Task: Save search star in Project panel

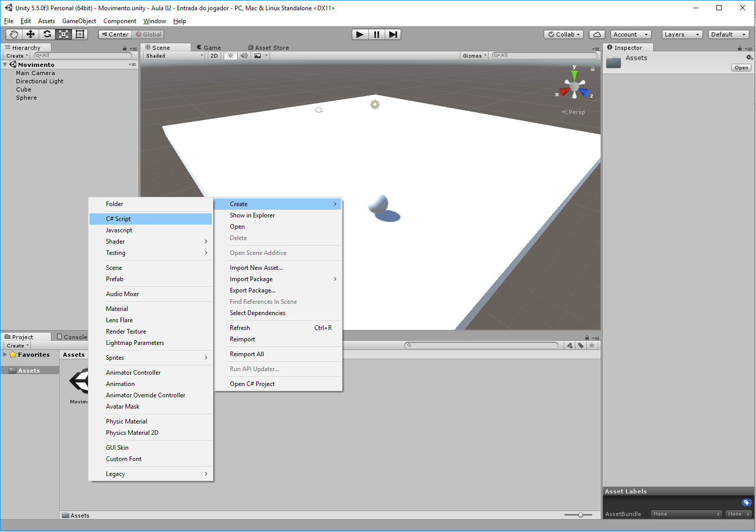Action: [x=592, y=345]
